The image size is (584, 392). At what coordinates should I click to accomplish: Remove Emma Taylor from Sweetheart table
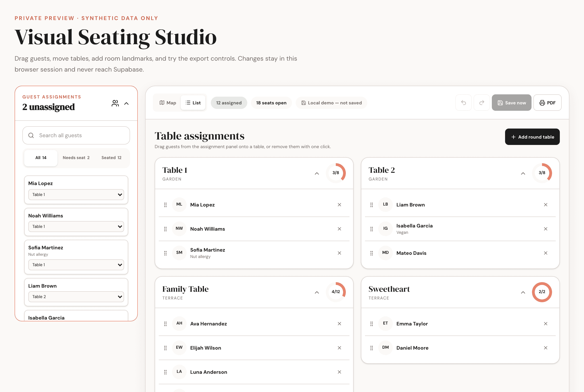pos(545,324)
